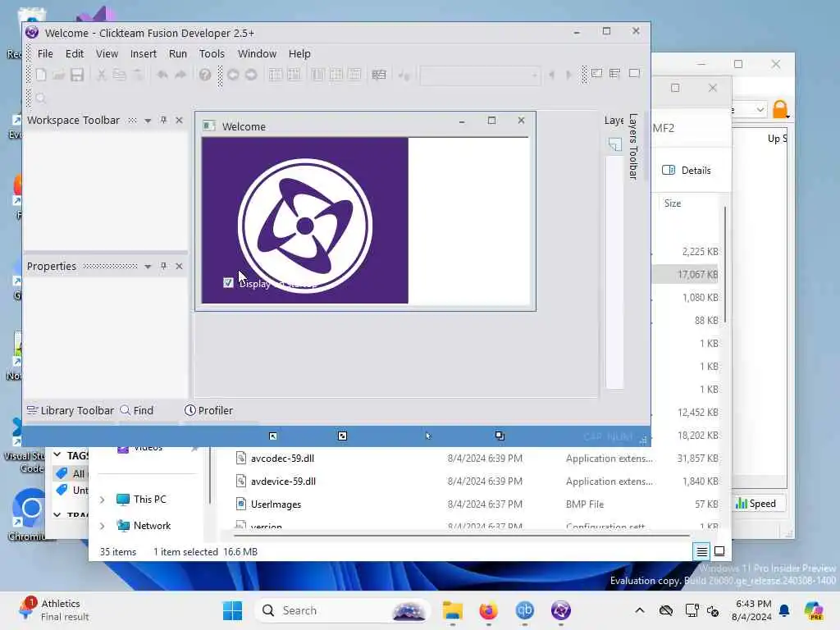Click the Back navigation circle arrow

pos(233,75)
